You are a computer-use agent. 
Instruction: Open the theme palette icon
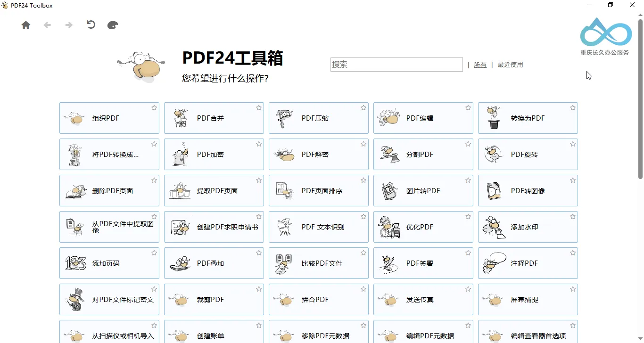113,25
